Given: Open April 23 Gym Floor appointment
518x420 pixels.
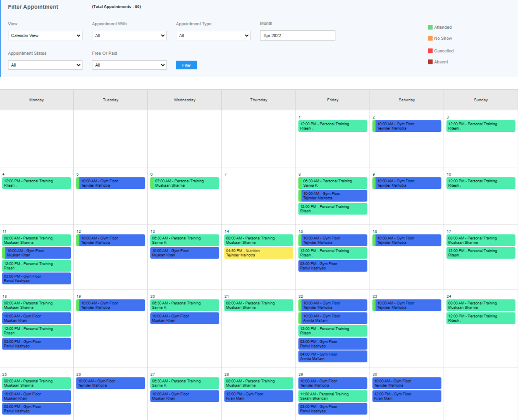Looking at the screenshot, I should pos(407,305).
